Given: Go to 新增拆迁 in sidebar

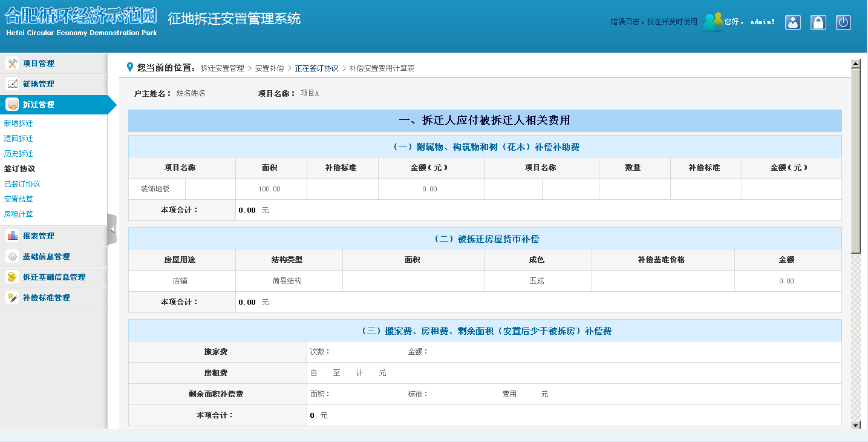Looking at the screenshot, I should coord(19,124).
